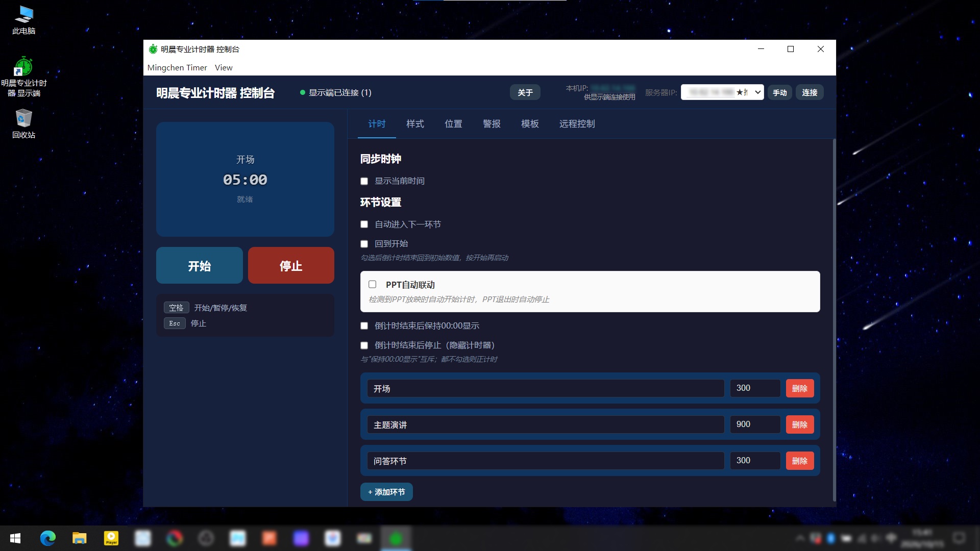The image size is (980, 551).
Task: Delete the 开场 segment row
Action: point(800,388)
